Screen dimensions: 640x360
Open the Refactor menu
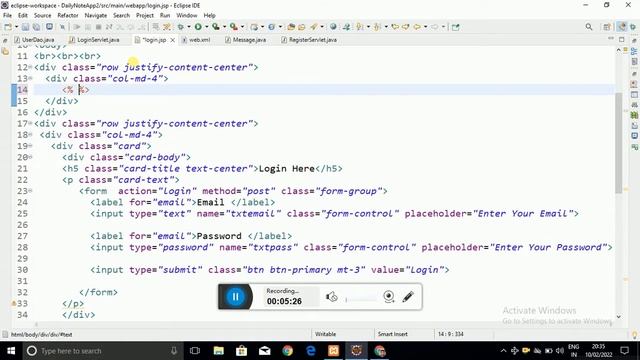68,15
